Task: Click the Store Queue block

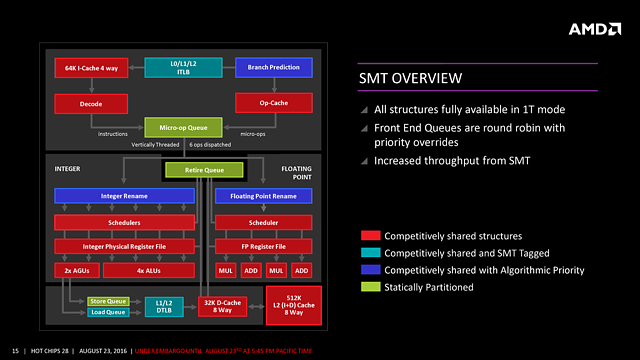Action: pyautogui.click(x=108, y=301)
